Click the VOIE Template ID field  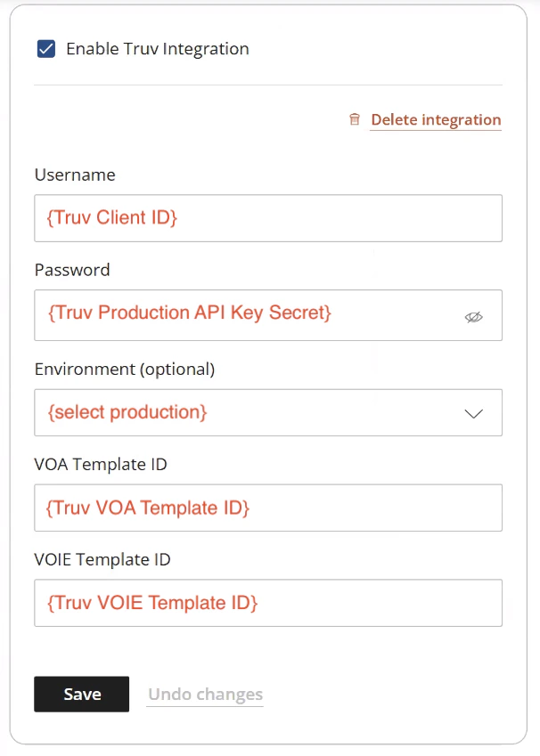[267, 603]
